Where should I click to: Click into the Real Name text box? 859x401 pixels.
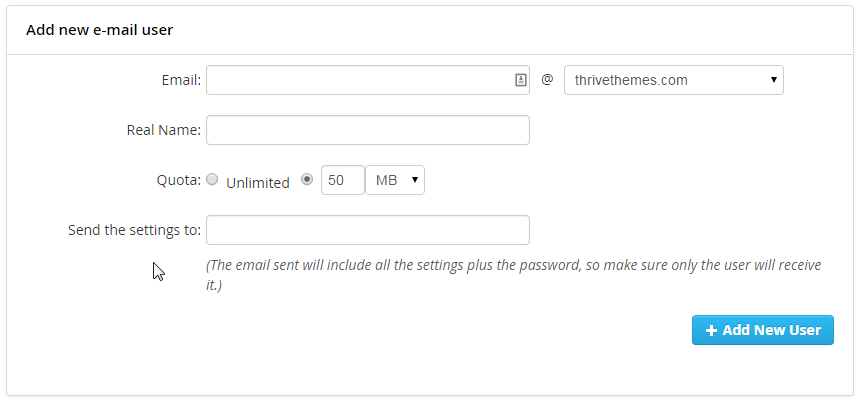[368, 130]
